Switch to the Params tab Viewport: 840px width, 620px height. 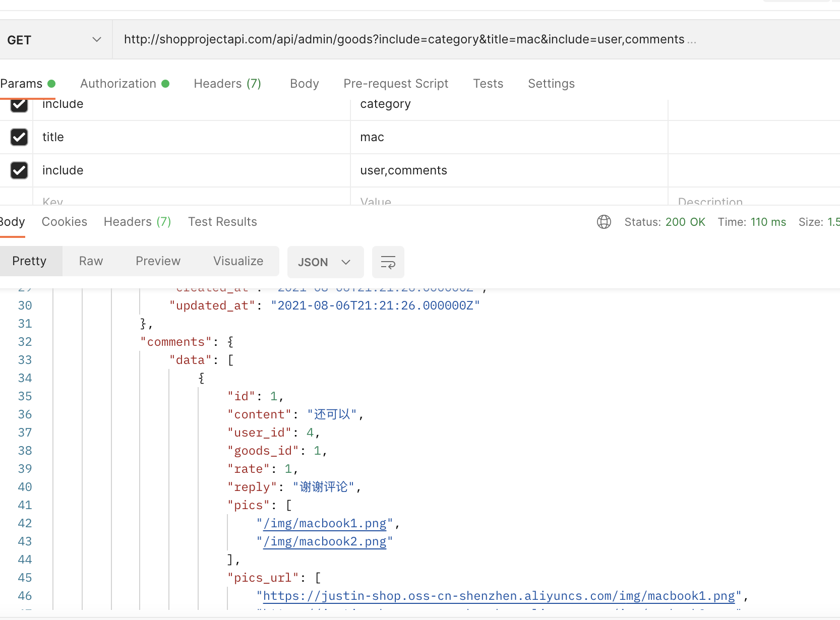point(28,84)
